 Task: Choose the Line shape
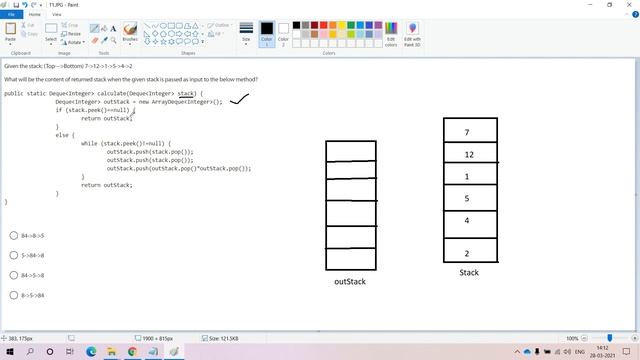point(147,26)
